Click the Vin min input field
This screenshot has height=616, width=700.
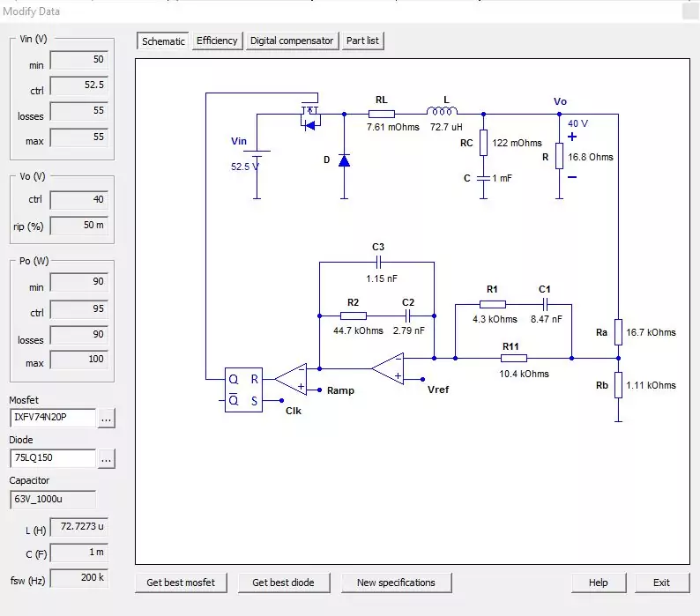pyautogui.click(x=78, y=60)
